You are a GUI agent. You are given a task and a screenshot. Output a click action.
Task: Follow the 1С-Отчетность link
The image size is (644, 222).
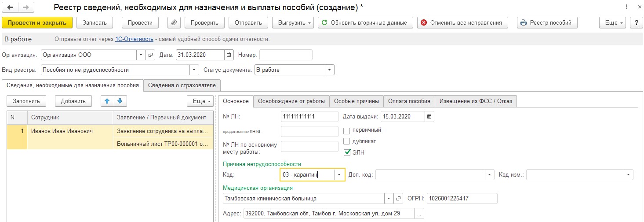coord(134,39)
